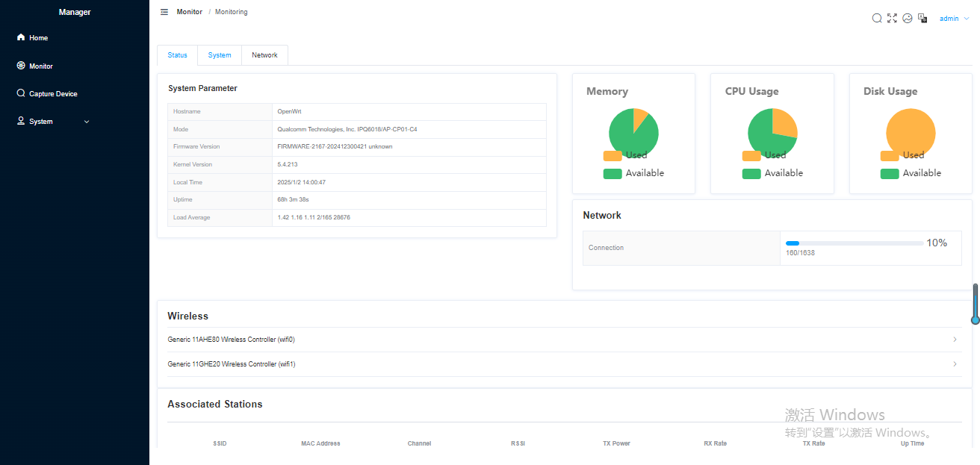
Task: Click the System Parameter heading
Action: click(202, 88)
